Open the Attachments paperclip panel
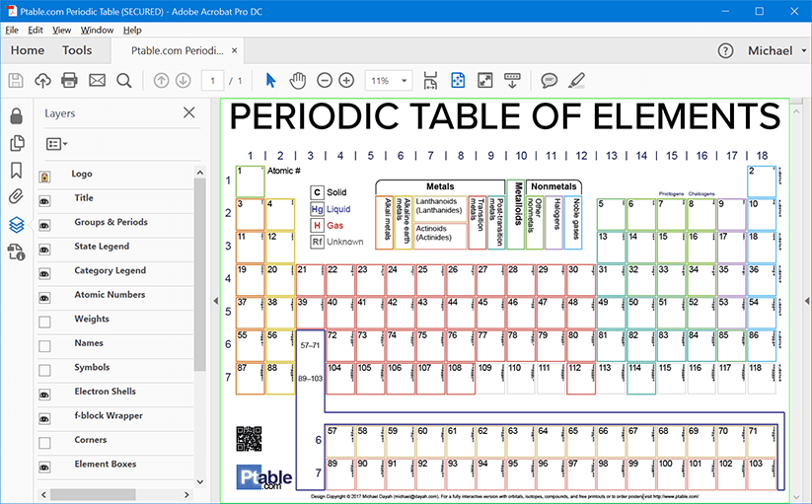812x504 pixels. (16, 197)
